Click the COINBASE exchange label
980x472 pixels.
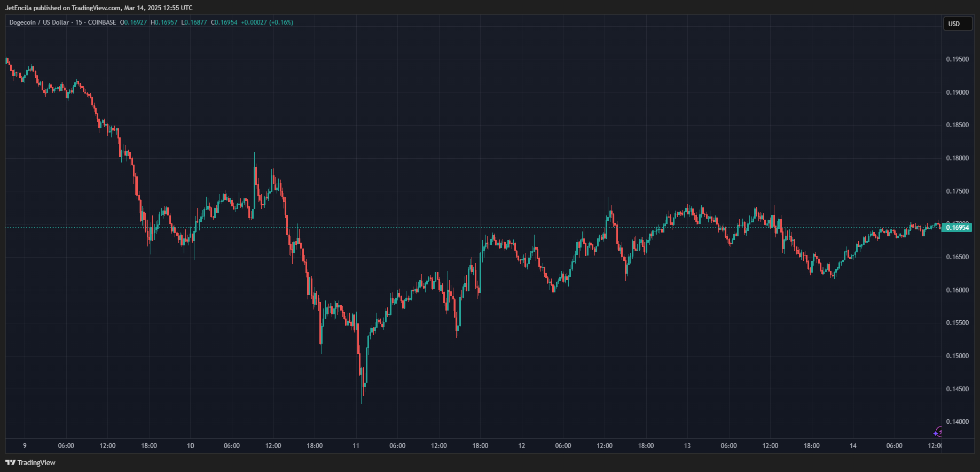(x=102, y=22)
